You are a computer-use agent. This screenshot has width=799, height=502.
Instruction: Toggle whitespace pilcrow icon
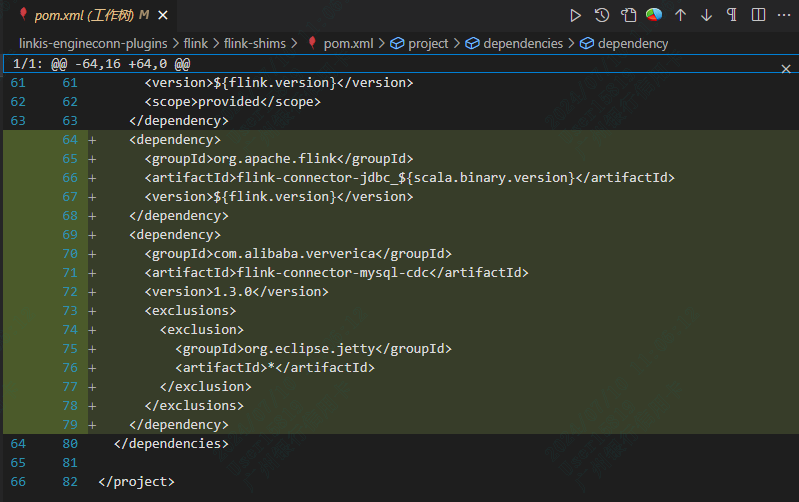[x=732, y=15]
